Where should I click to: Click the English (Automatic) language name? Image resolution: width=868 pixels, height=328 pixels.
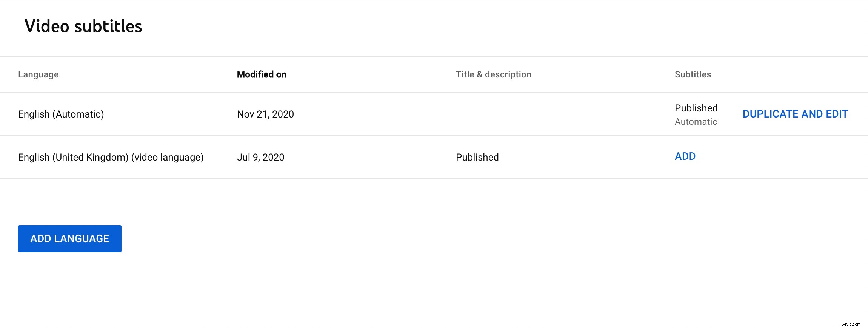tap(61, 114)
